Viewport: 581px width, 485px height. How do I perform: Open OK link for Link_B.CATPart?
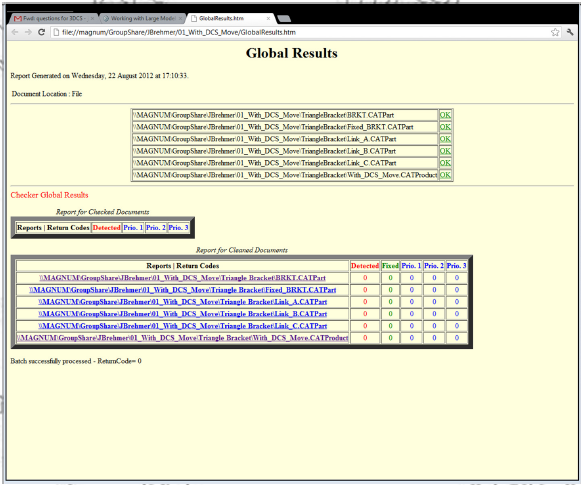[x=445, y=151]
